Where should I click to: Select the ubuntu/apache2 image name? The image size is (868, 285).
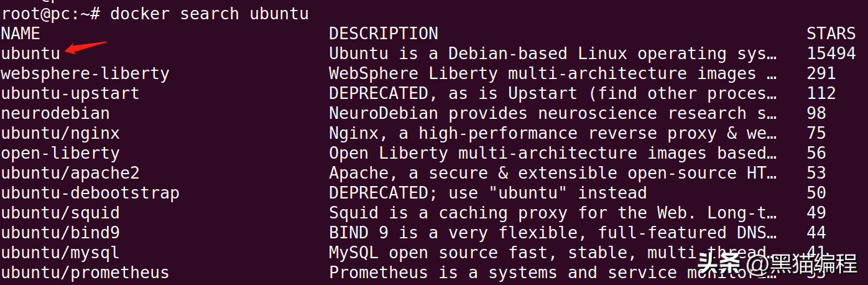[x=70, y=173]
